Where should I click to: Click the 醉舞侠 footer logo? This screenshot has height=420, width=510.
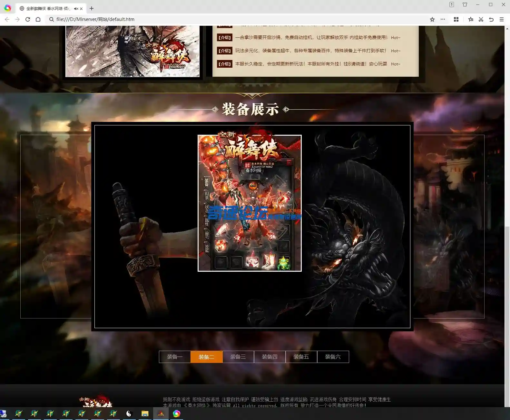[96, 401]
